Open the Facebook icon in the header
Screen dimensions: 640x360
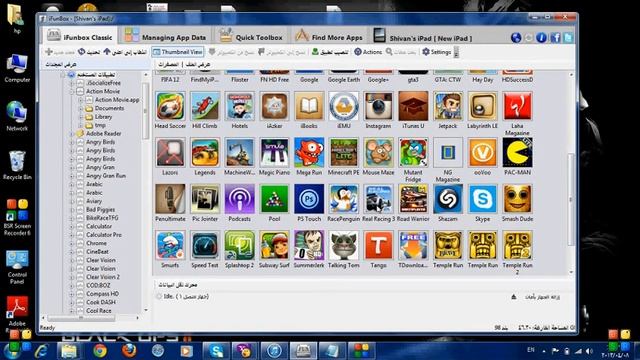point(555,38)
